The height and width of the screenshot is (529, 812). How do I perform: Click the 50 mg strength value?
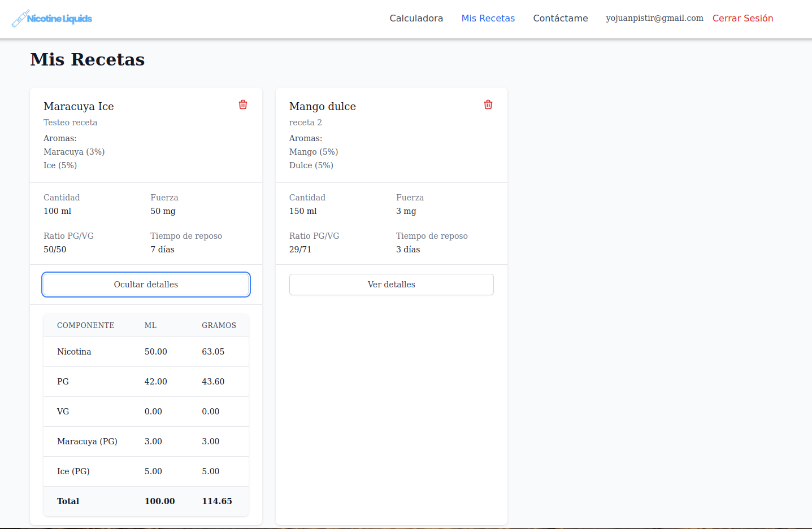tap(163, 211)
